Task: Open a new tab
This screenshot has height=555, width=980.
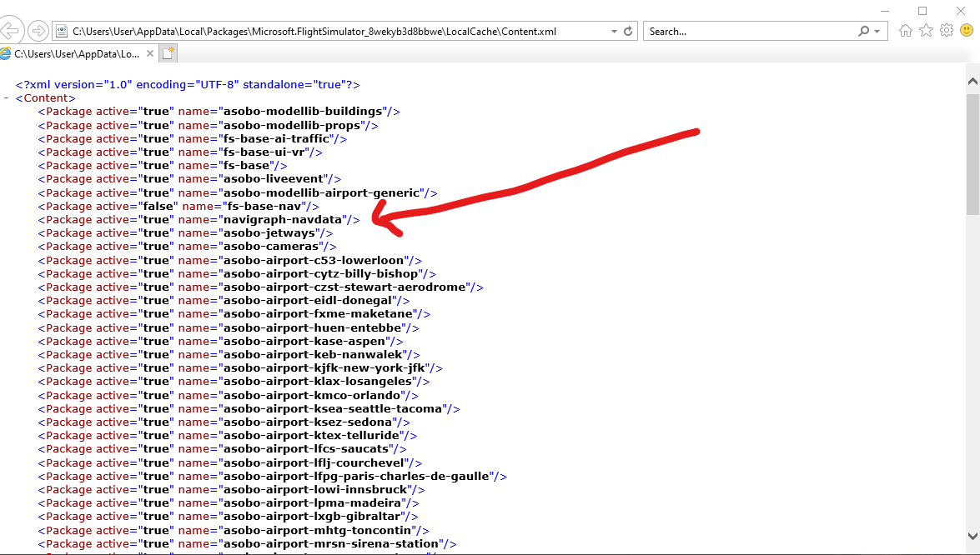Action: (x=168, y=53)
